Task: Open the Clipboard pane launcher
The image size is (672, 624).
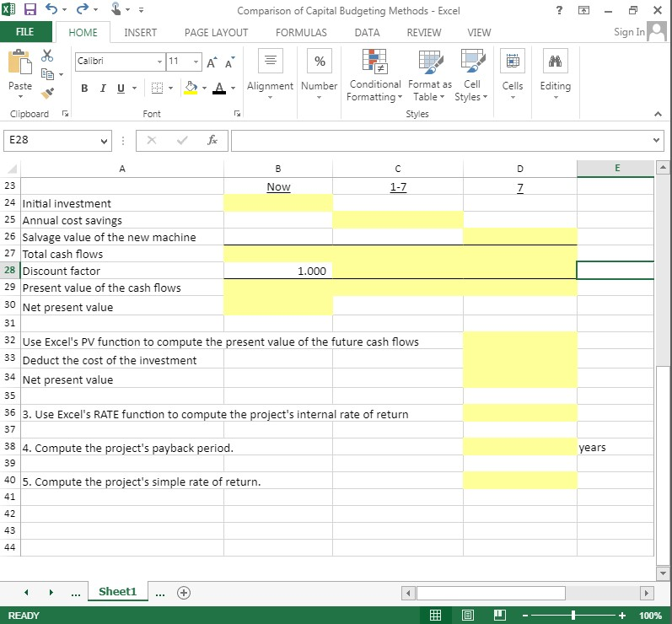Action: click(65, 114)
